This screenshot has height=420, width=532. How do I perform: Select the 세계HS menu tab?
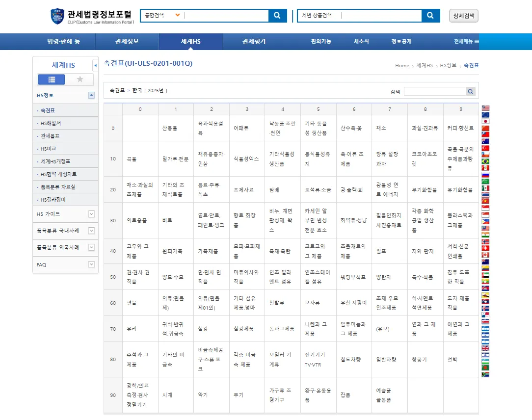(191, 41)
